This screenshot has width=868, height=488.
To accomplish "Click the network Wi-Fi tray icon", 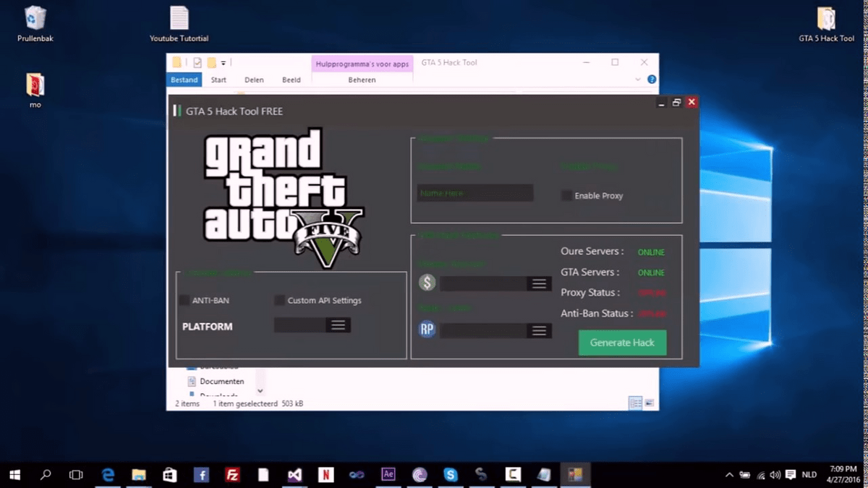I will (x=760, y=475).
